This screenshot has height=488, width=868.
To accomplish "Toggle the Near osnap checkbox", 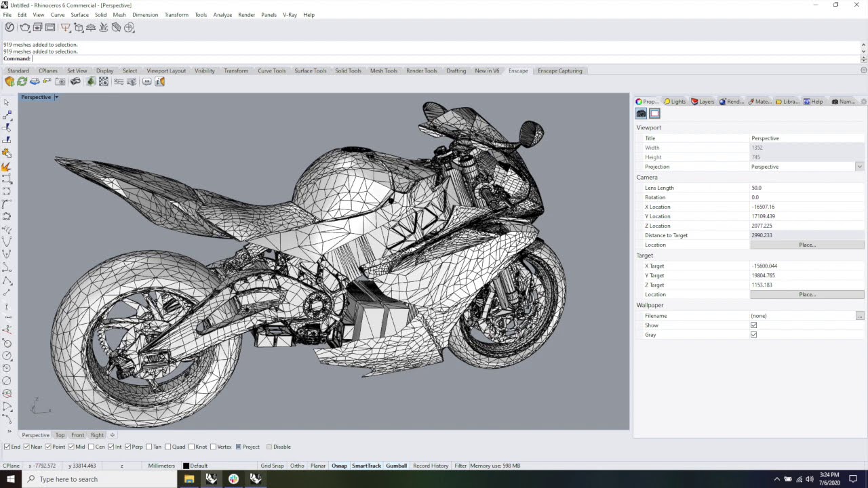I will [27, 447].
